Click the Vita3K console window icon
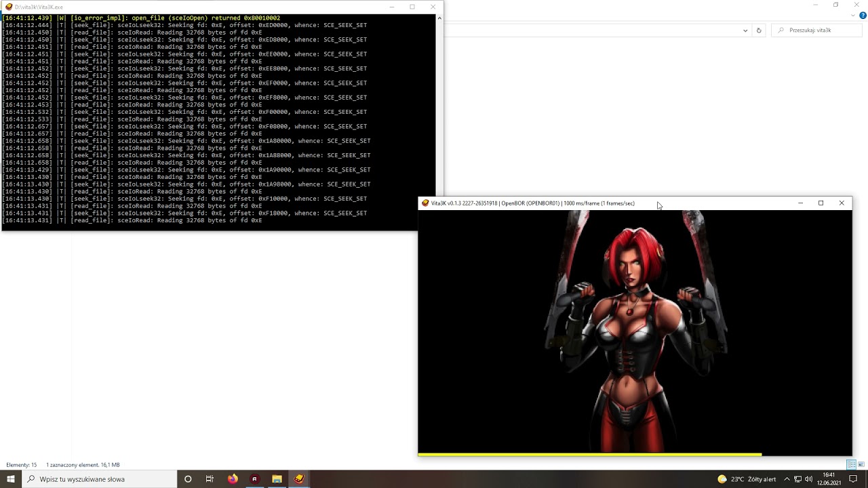This screenshot has height=488, width=868. click(9, 7)
